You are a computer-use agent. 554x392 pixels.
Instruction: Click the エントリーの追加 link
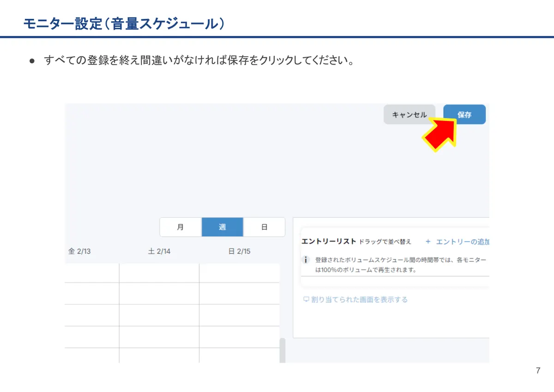463,241
